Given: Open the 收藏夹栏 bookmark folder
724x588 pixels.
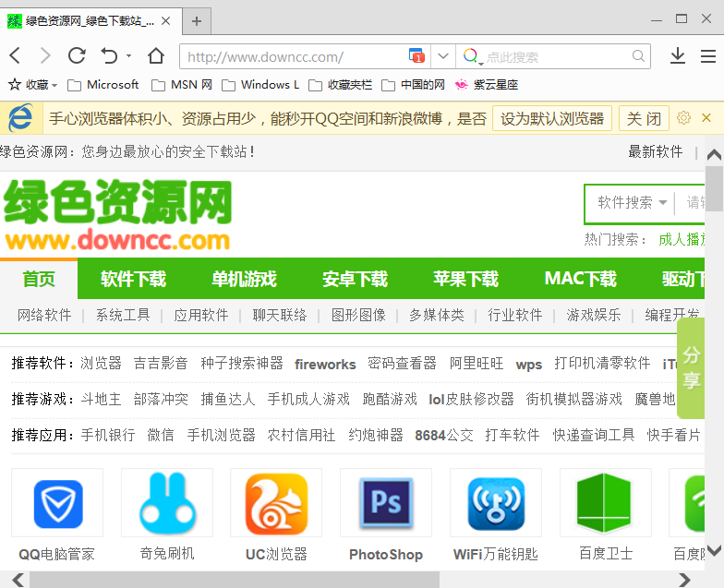Looking at the screenshot, I should 340,85.
